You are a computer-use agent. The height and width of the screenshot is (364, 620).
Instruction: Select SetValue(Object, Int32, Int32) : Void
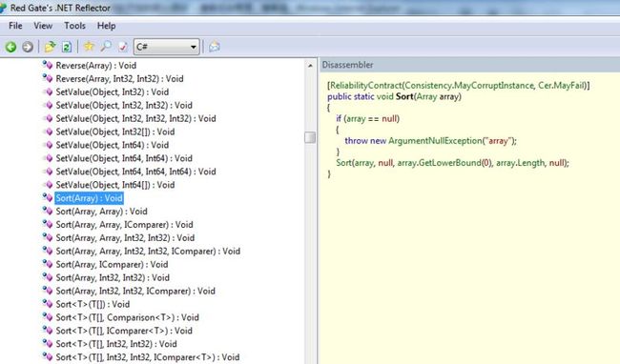click(x=124, y=106)
